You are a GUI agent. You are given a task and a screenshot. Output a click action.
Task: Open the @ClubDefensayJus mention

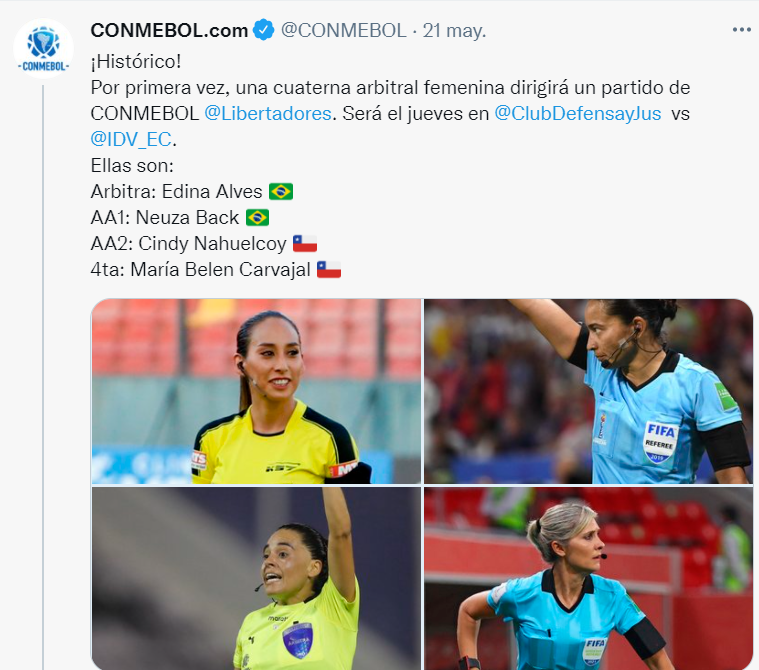577,114
